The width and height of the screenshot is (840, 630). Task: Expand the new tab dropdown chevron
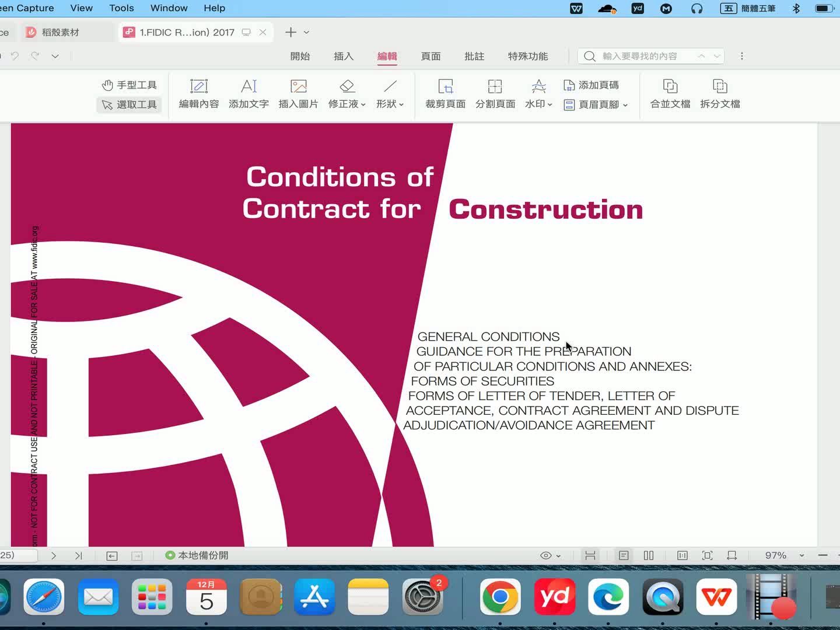tap(306, 32)
